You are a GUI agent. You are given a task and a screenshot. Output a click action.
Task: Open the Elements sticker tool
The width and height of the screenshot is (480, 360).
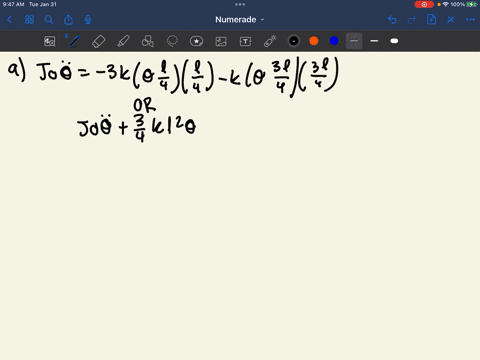point(196,41)
